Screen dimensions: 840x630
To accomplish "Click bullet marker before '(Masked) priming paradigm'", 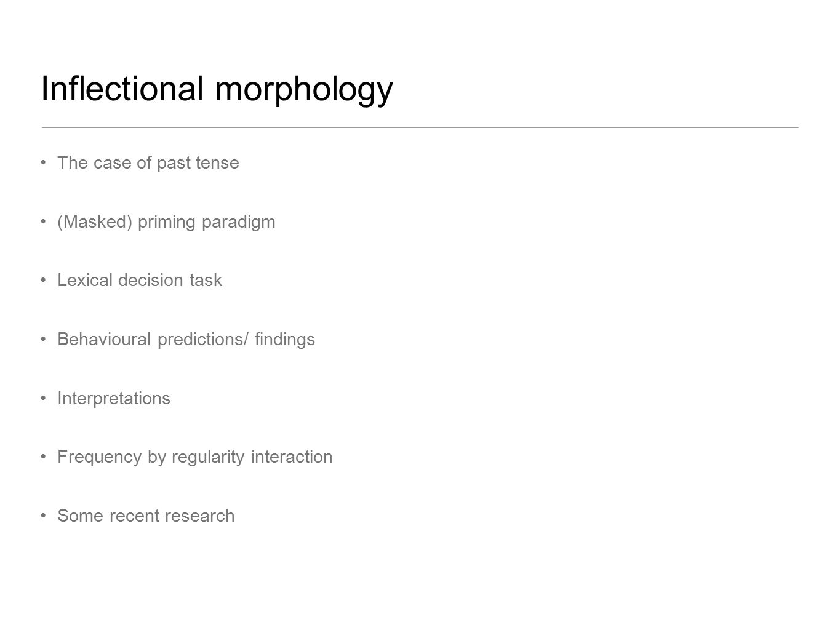I will click(43, 222).
